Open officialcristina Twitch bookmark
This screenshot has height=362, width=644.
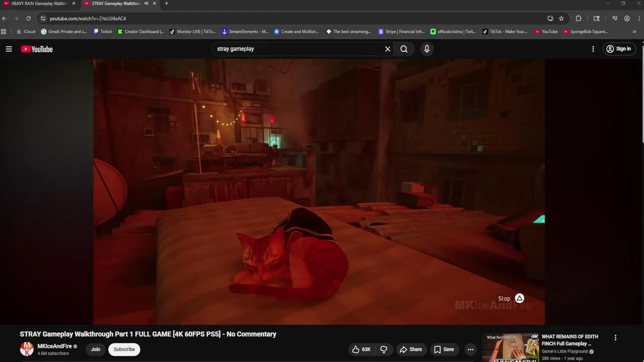(453, 32)
